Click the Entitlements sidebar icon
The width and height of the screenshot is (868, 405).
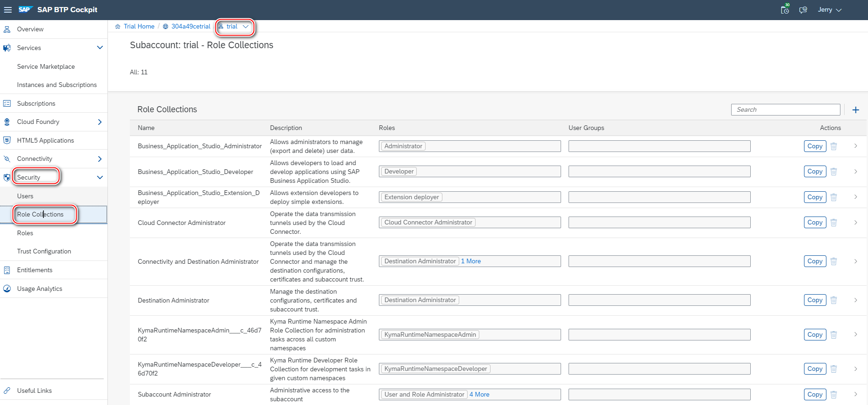pyautogui.click(x=7, y=270)
